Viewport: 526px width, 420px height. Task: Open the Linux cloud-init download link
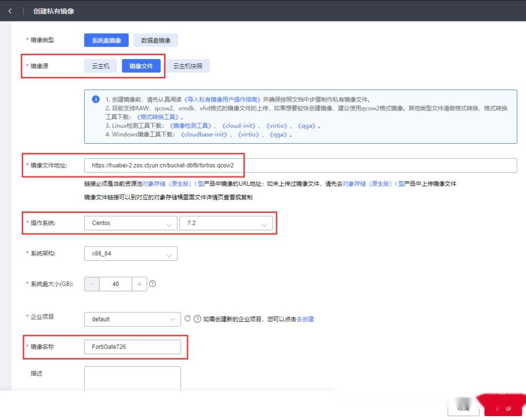[239, 126]
